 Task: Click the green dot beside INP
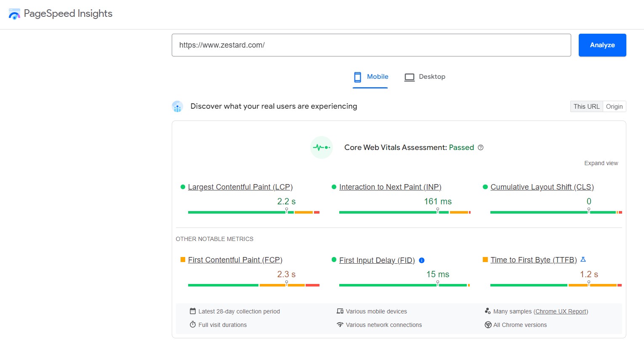click(x=334, y=187)
